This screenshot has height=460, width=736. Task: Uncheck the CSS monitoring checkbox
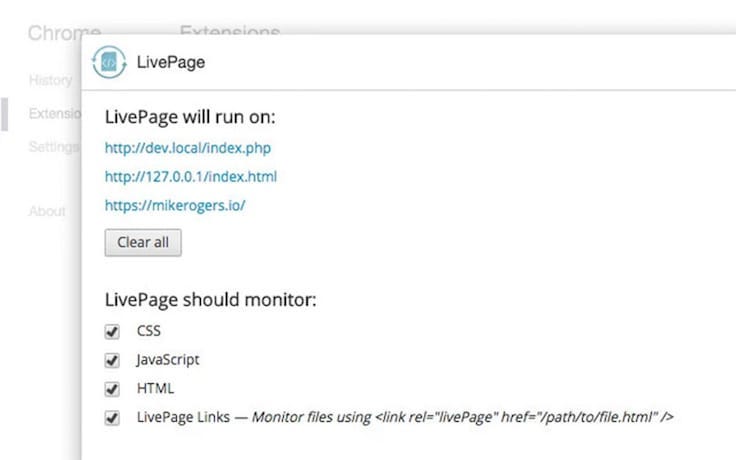tap(112, 332)
